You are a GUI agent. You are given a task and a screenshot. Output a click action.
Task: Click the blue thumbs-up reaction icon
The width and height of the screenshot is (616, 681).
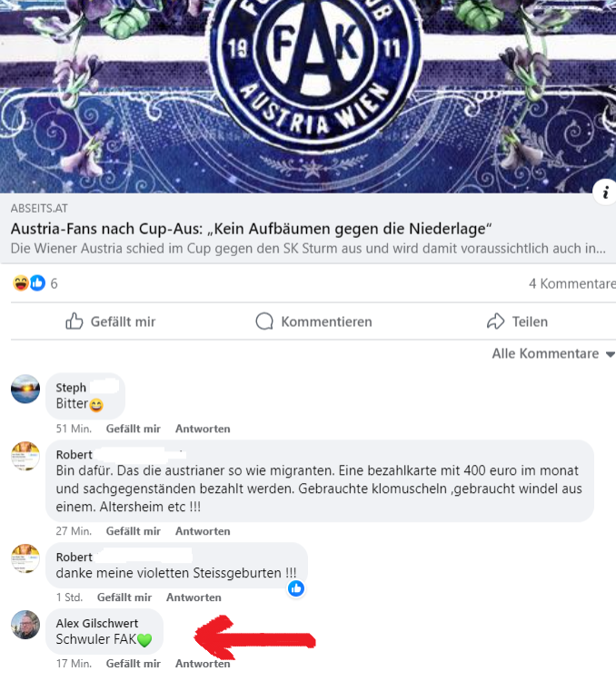37,283
